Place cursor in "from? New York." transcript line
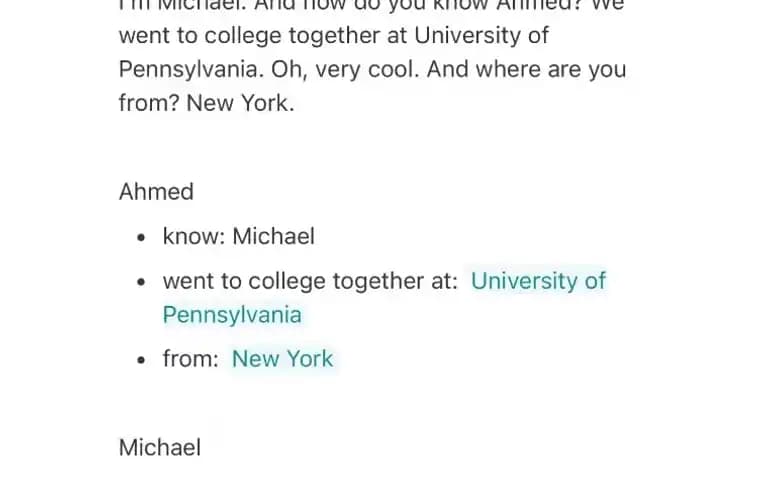 [207, 103]
